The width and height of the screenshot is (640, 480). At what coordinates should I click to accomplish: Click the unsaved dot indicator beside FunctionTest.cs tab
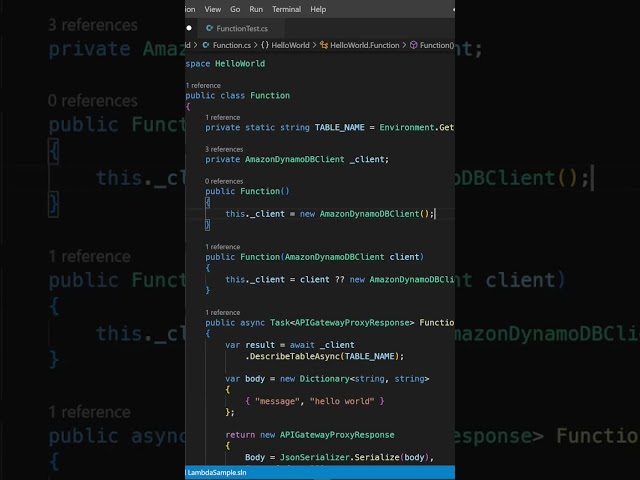pyautogui.click(x=189, y=28)
